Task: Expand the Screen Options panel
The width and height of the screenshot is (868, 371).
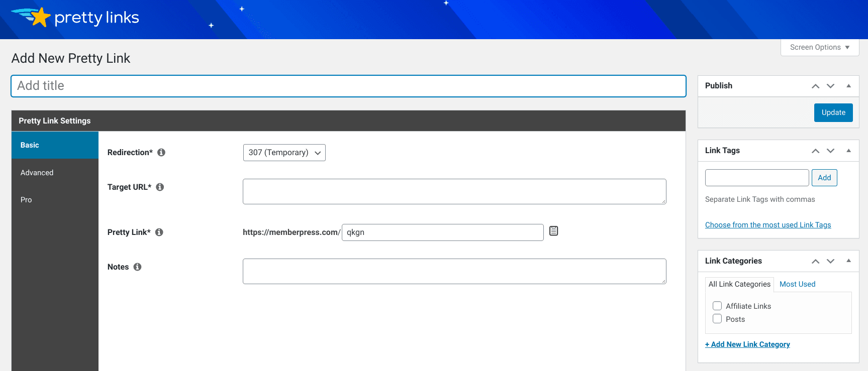Action: [820, 47]
